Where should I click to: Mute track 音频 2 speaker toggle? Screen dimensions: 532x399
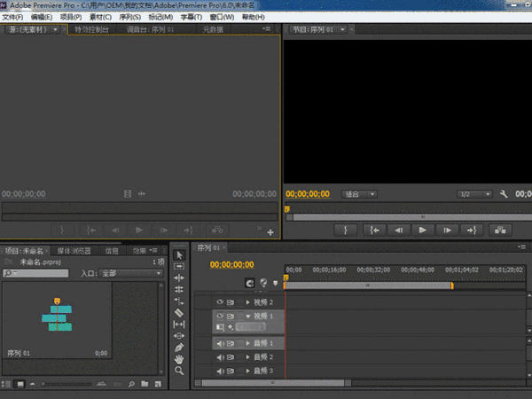coord(220,357)
